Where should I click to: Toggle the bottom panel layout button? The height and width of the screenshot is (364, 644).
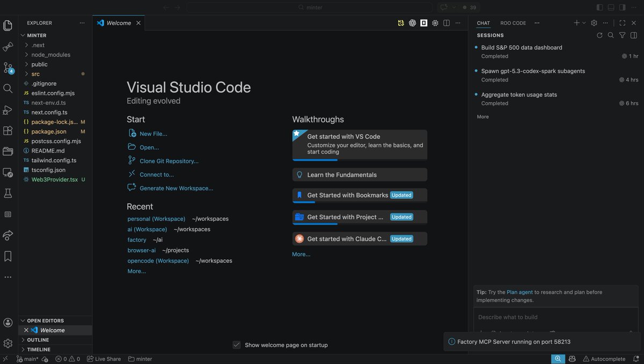pos(611,8)
